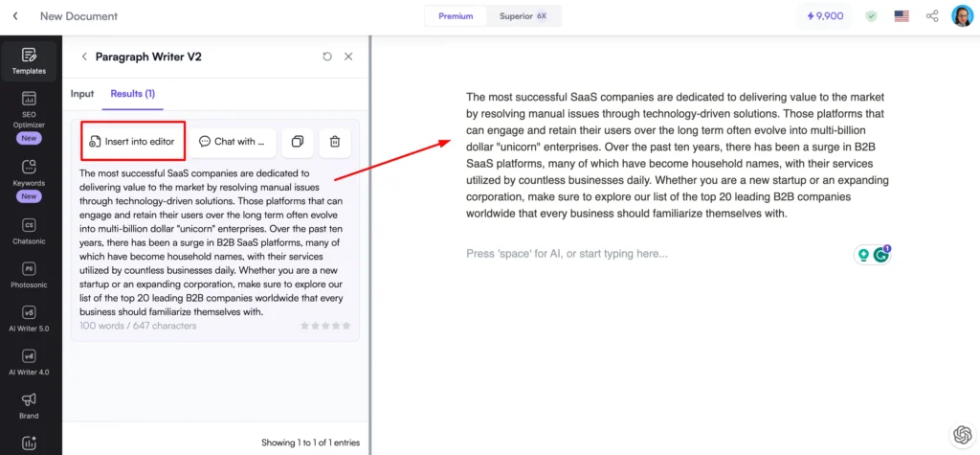Open the user profile avatar menu
The image size is (980, 455).
pyautogui.click(x=962, y=16)
